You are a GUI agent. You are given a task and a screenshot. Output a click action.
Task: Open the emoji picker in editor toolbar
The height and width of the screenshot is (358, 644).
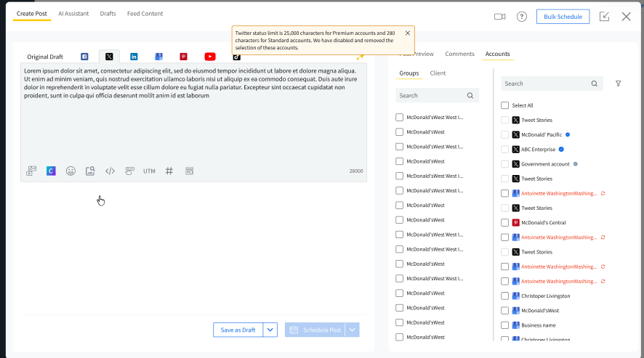click(x=71, y=171)
